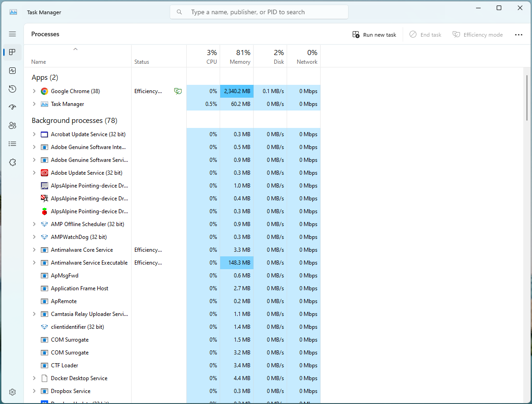Open the Startup apps page icon
Image resolution: width=532 pixels, height=404 pixels.
coord(12,107)
